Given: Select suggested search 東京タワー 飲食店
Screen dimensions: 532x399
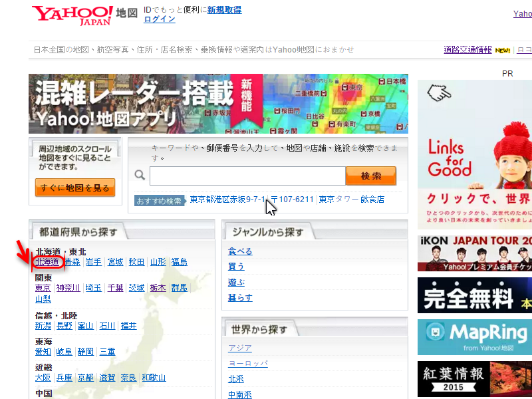Looking at the screenshot, I should click(x=352, y=199).
